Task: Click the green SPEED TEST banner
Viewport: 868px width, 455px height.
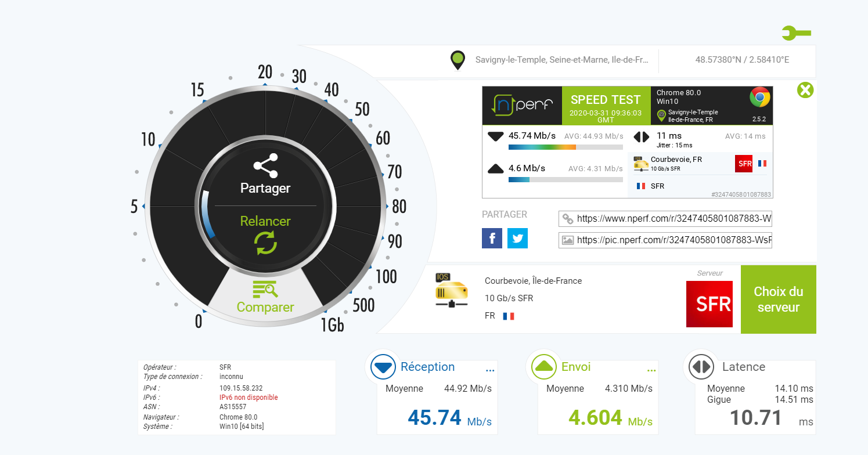Action: tap(606, 106)
